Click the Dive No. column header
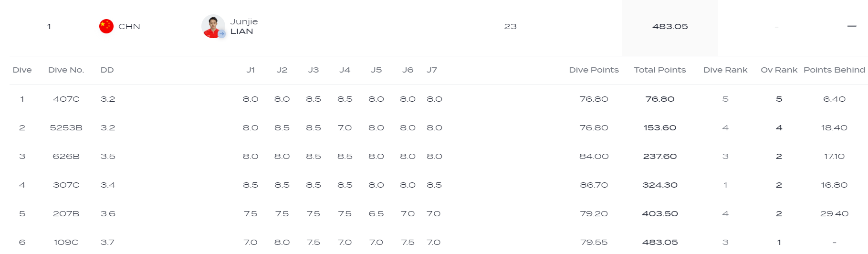The height and width of the screenshot is (254, 868). click(x=66, y=70)
